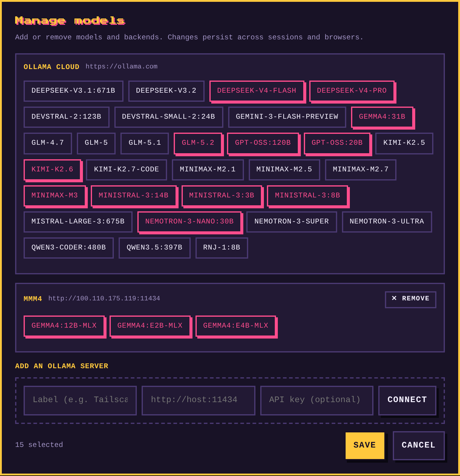460x476 pixels.
Task: Enable the GEMINI-3-FLASH-PREVIEW model
Action: pos(287,117)
